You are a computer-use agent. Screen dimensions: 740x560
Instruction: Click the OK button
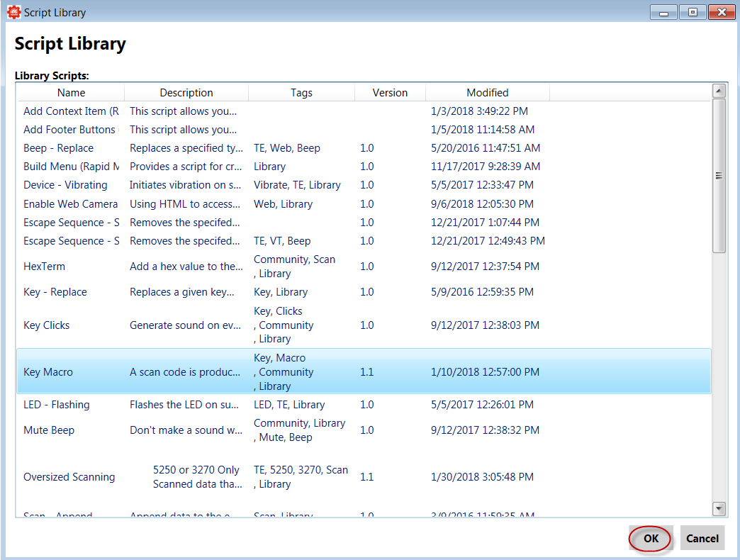650,538
